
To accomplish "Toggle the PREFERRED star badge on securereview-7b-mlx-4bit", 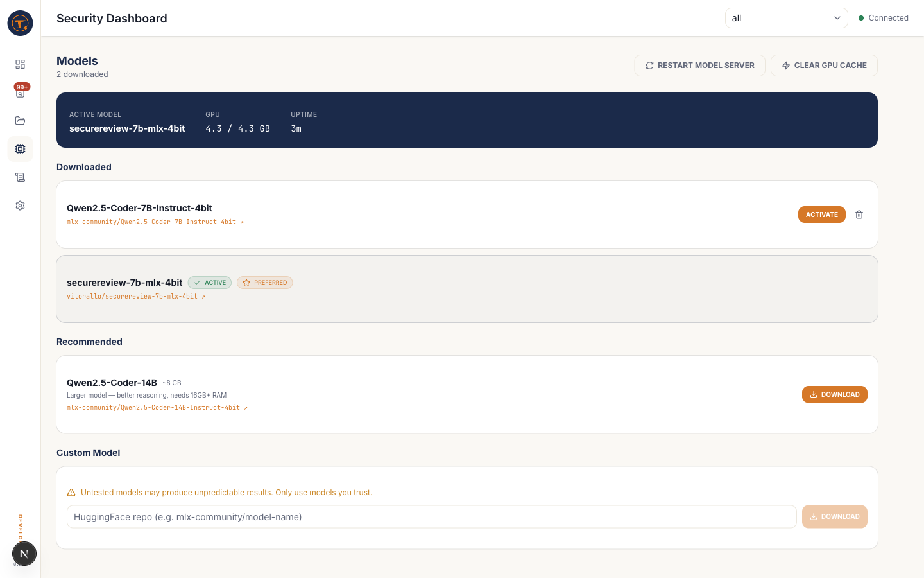I will pyautogui.click(x=264, y=283).
